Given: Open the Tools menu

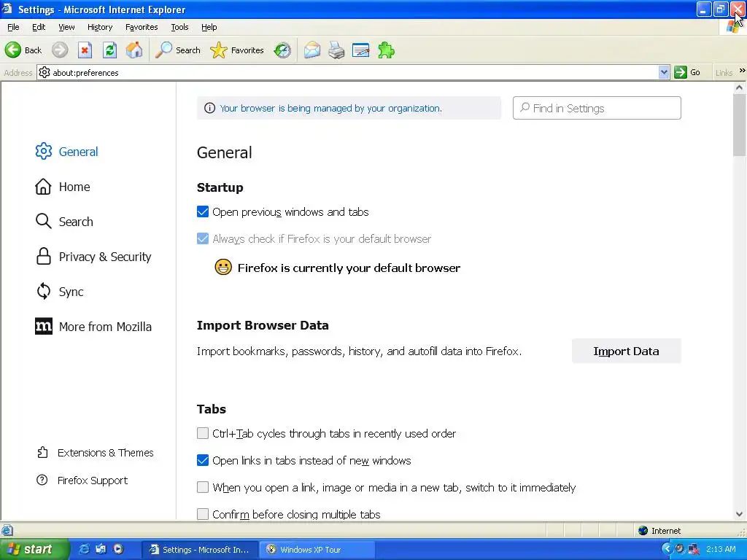Looking at the screenshot, I should pyautogui.click(x=179, y=27).
